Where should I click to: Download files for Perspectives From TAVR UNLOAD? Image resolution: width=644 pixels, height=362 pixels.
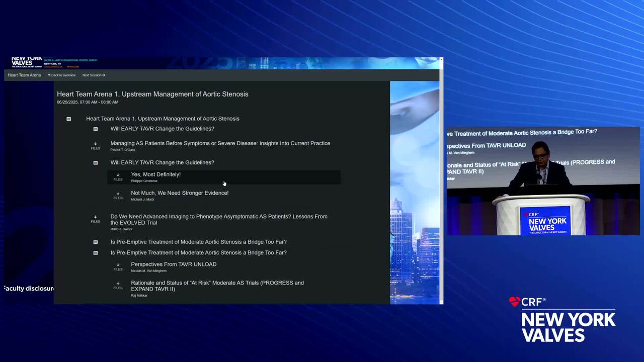coord(118,267)
